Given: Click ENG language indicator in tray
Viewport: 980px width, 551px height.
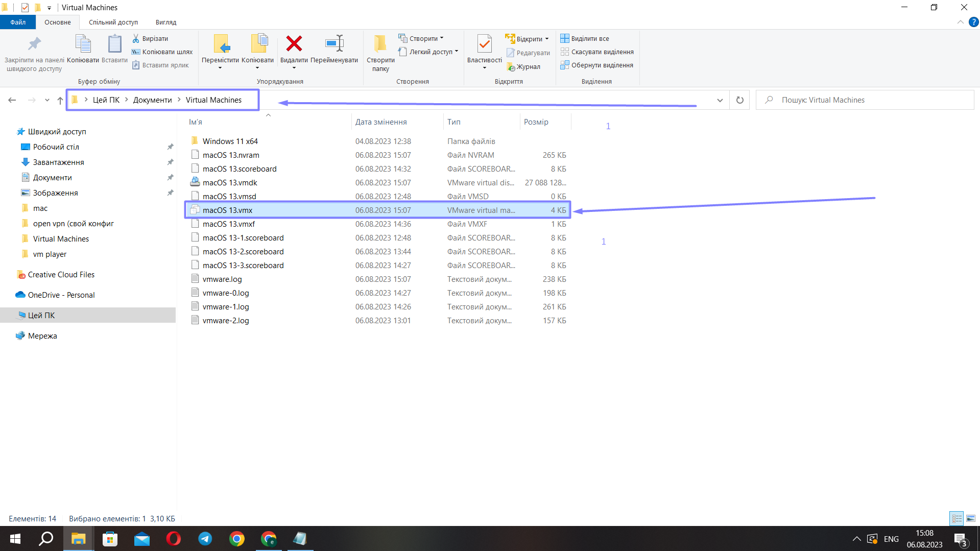Looking at the screenshot, I should [x=891, y=539].
